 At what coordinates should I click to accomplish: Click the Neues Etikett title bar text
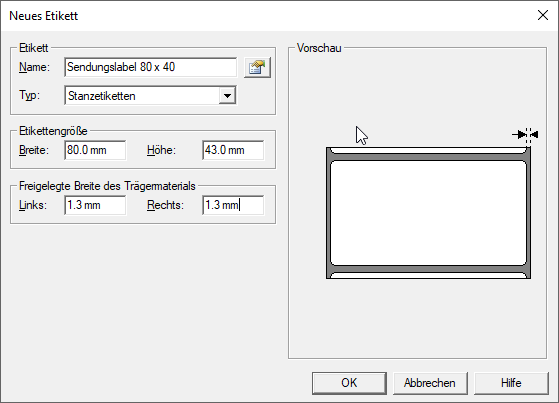43,16
